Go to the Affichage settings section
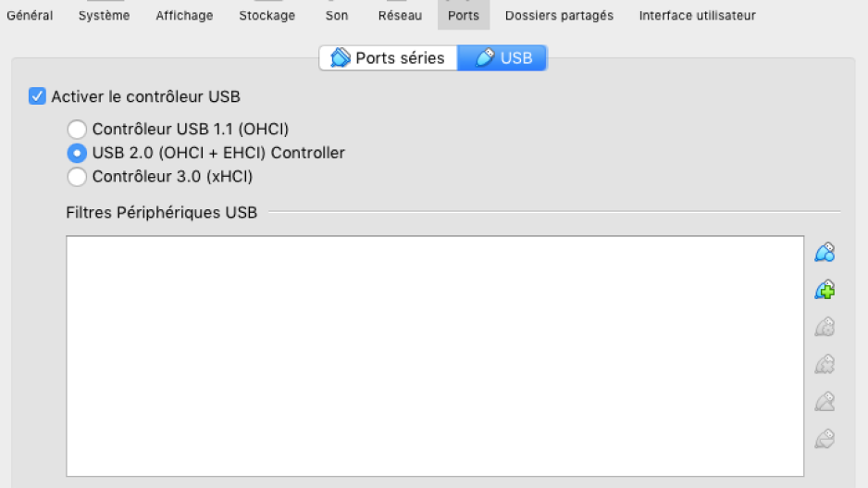 [184, 15]
